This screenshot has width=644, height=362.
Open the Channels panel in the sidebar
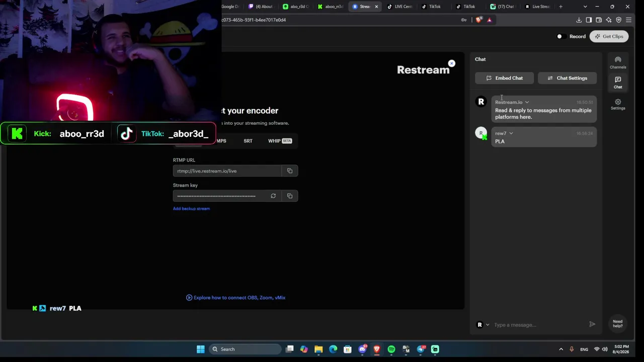click(x=618, y=62)
